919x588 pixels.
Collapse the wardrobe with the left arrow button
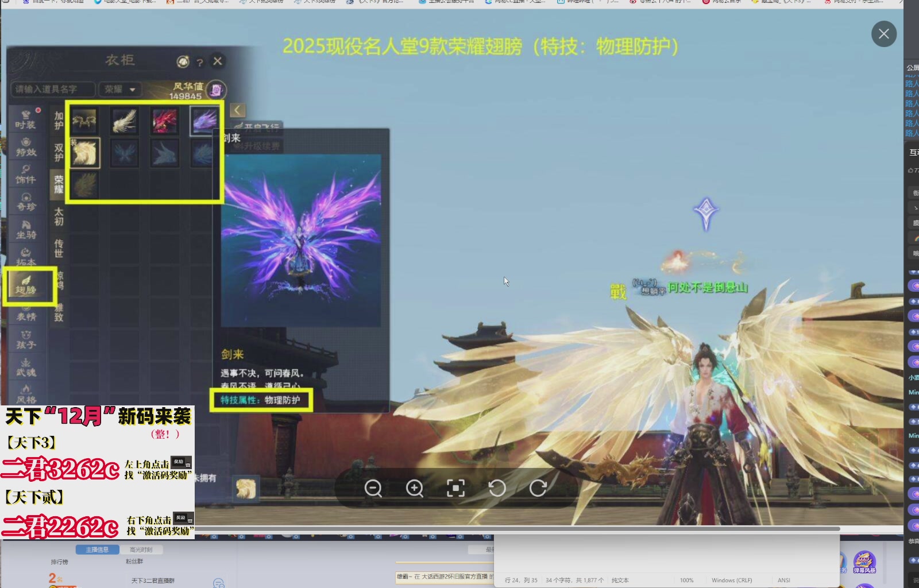(x=237, y=110)
